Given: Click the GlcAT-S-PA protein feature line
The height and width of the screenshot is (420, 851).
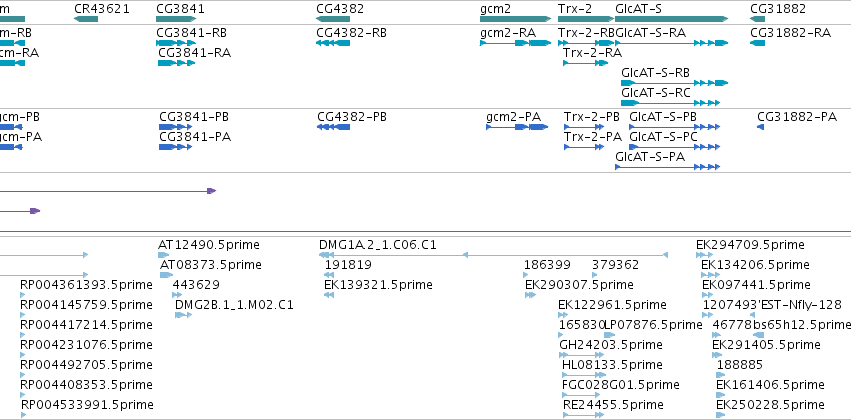Looking at the screenshot, I should click(668, 167).
